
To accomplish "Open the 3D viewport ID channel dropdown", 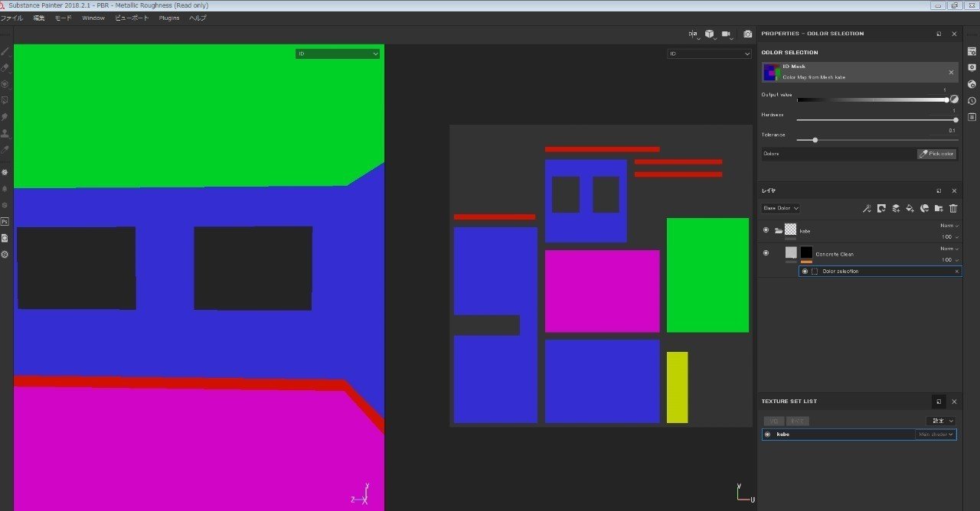I will pos(338,54).
